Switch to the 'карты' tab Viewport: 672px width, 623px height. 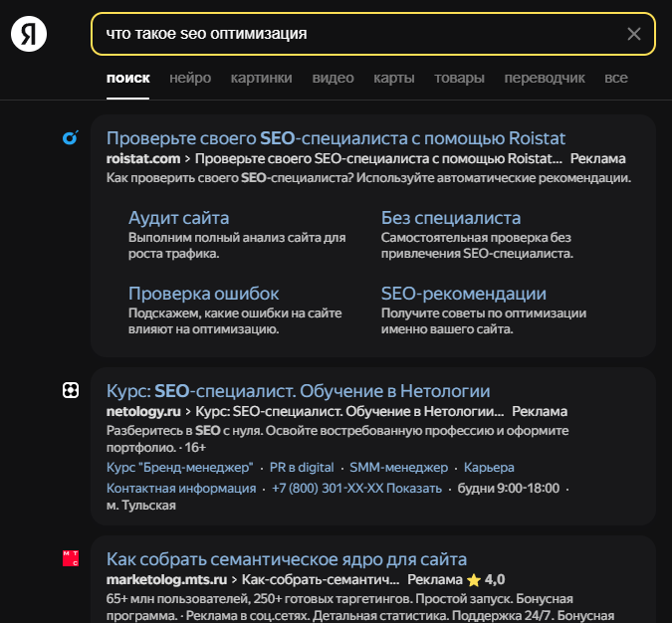pos(394,78)
